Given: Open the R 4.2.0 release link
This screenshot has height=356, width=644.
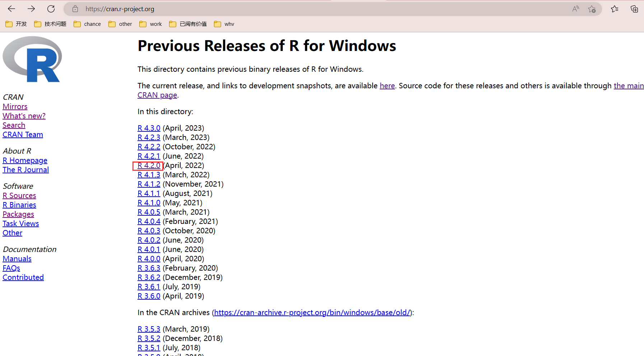Looking at the screenshot, I should pyautogui.click(x=149, y=165).
